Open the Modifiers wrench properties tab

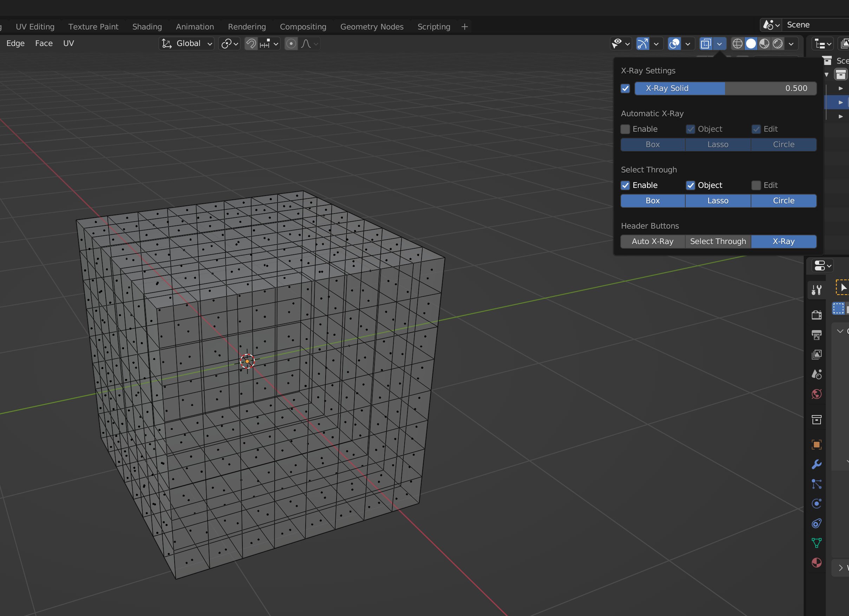click(x=816, y=464)
